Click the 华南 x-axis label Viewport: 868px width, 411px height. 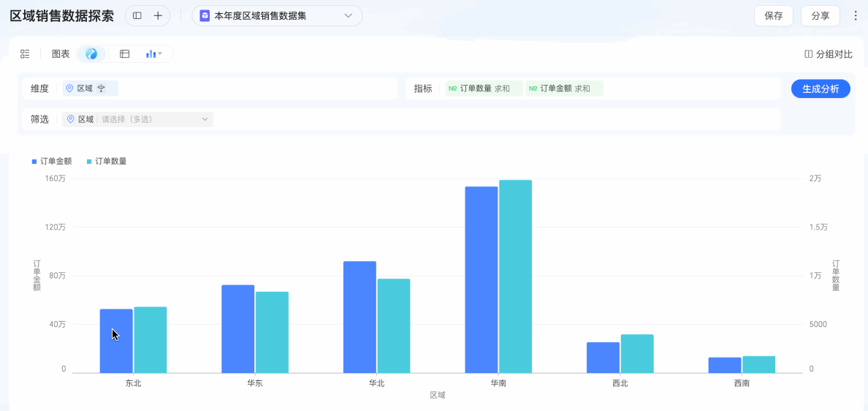[499, 383]
